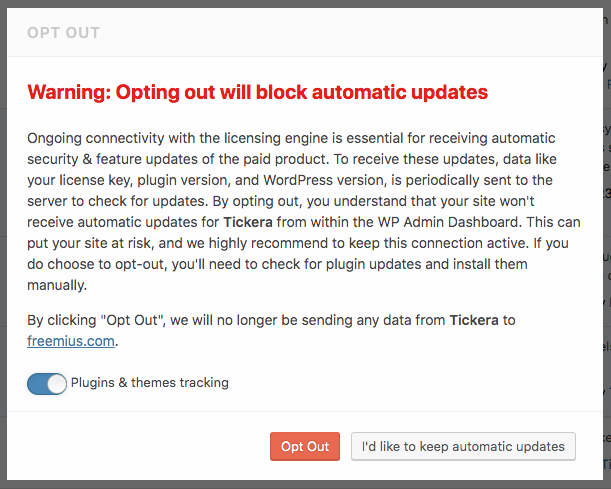
Task: Click the dimmed background right of the dialog
Action: point(605,250)
